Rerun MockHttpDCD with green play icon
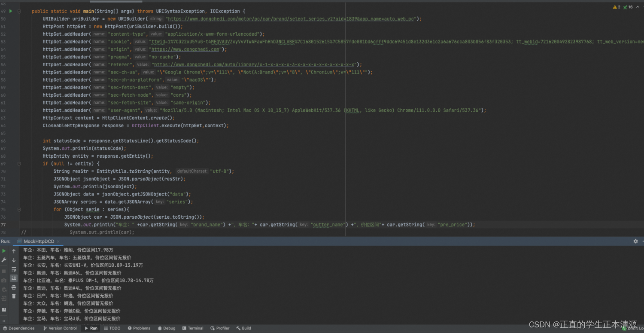This screenshot has width=644, height=333. coord(4,251)
